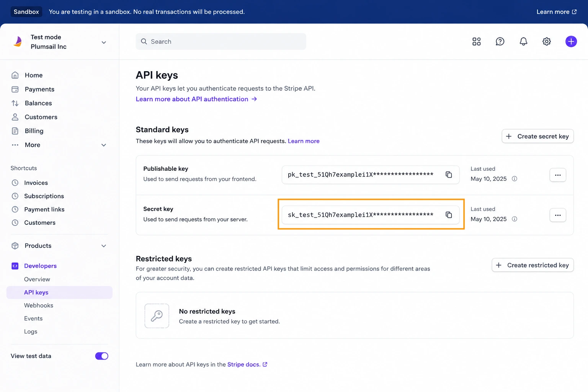Open Webhooks under Developers
Screen dimensions: 588x392
click(39, 305)
